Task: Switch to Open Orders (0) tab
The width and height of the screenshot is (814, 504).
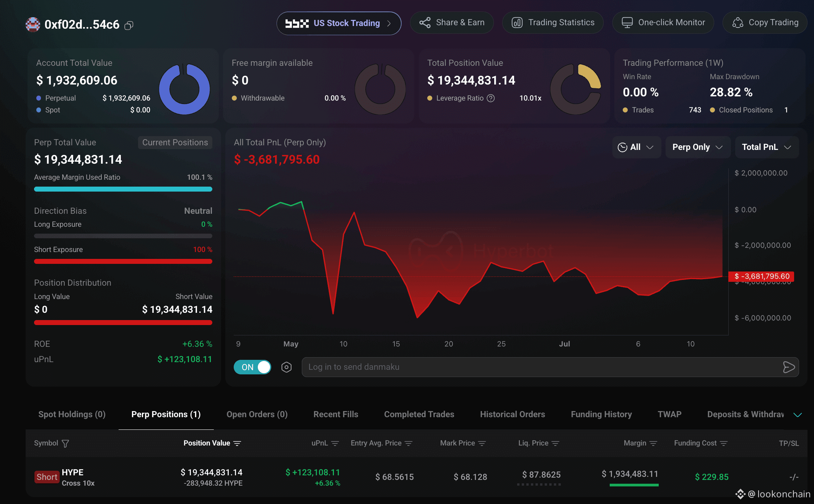Action: point(257,415)
